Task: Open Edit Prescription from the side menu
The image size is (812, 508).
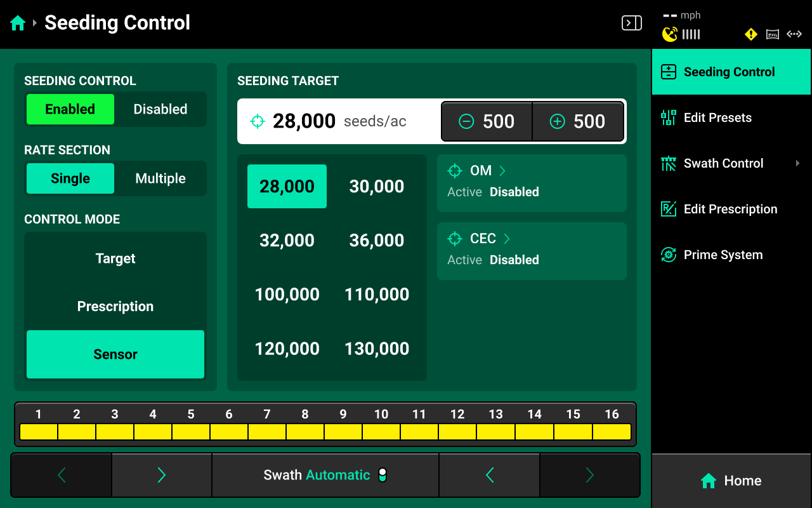Action: point(731,209)
